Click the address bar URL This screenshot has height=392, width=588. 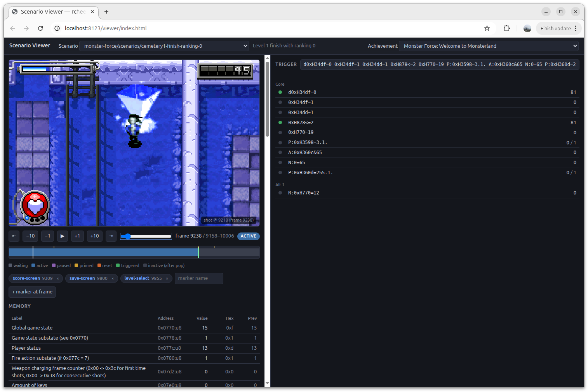tap(106, 28)
